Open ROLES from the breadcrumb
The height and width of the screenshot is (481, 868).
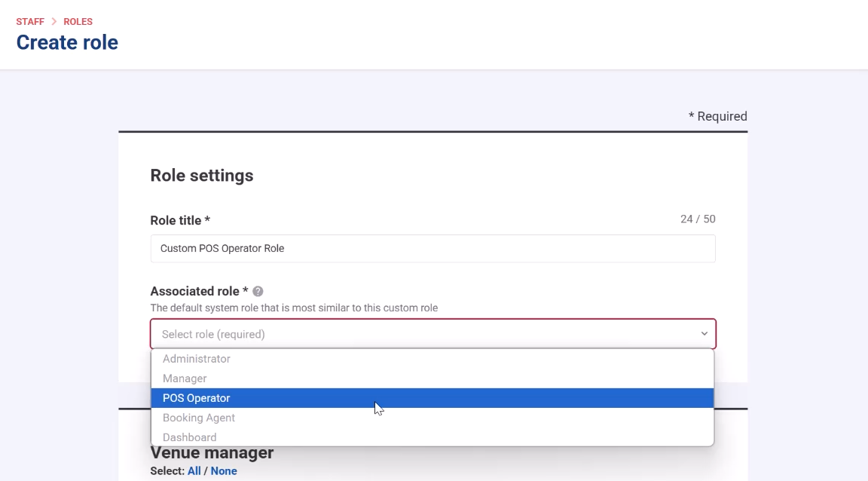click(78, 22)
